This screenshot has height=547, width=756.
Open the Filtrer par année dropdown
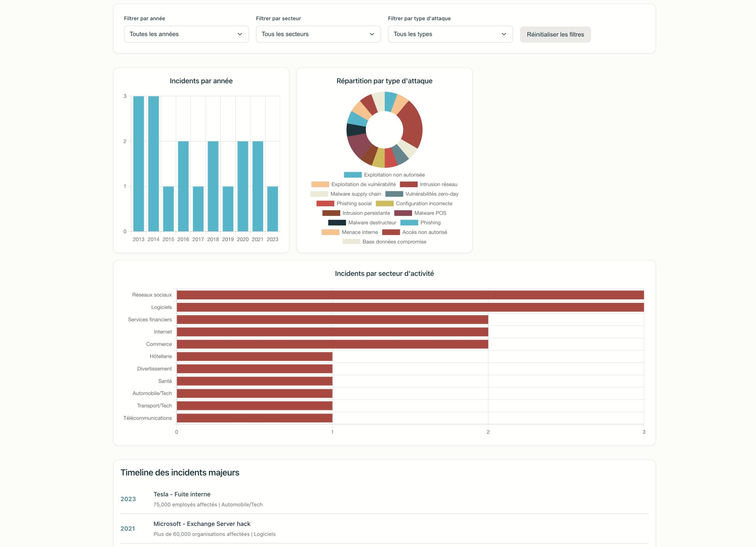click(186, 34)
